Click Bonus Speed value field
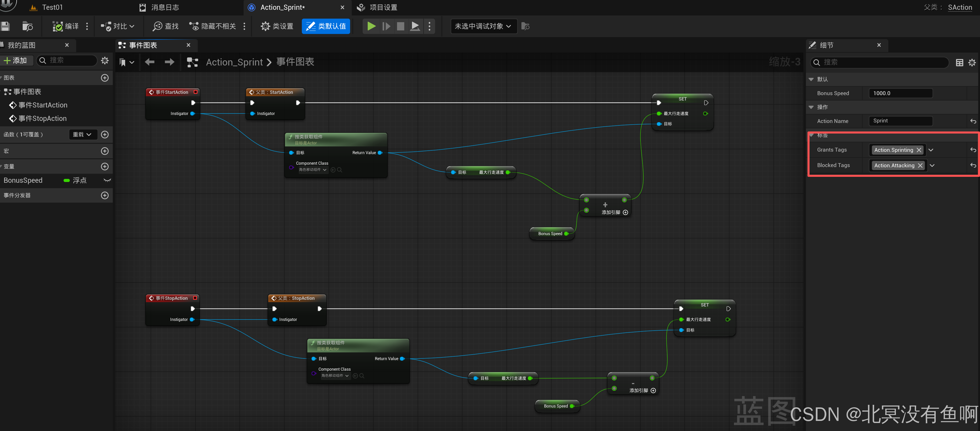 [900, 93]
